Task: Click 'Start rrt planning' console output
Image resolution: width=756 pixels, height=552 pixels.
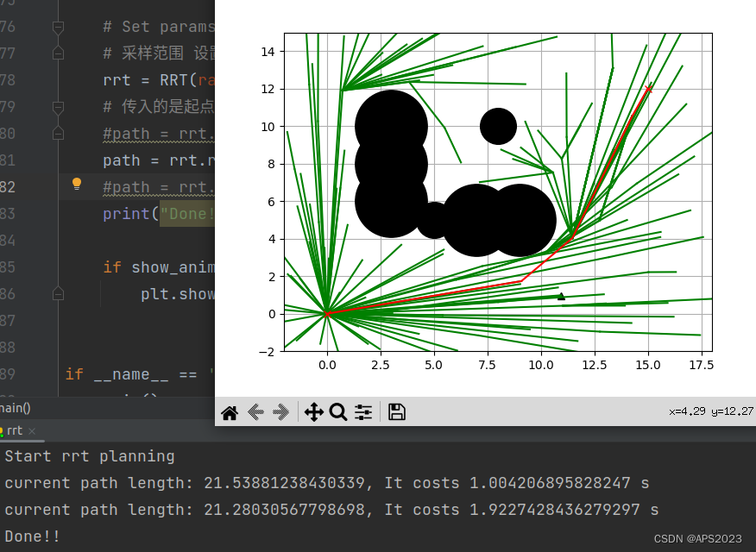Action: click(x=90, y=456)
